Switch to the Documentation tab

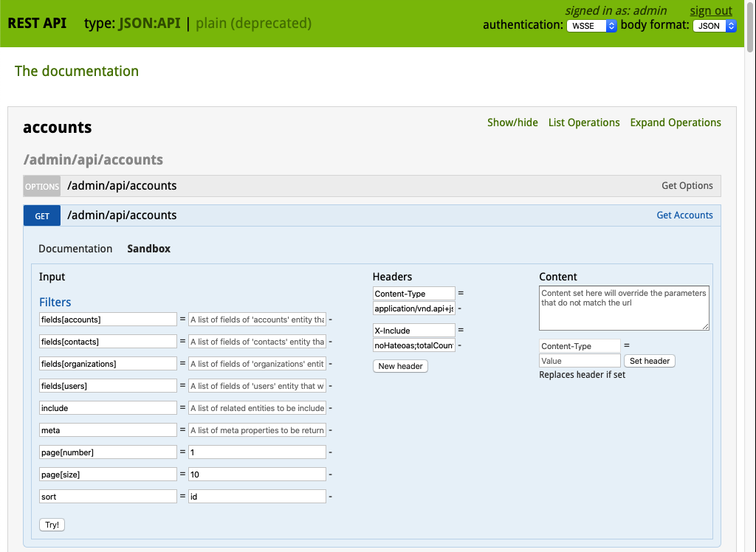75,249
